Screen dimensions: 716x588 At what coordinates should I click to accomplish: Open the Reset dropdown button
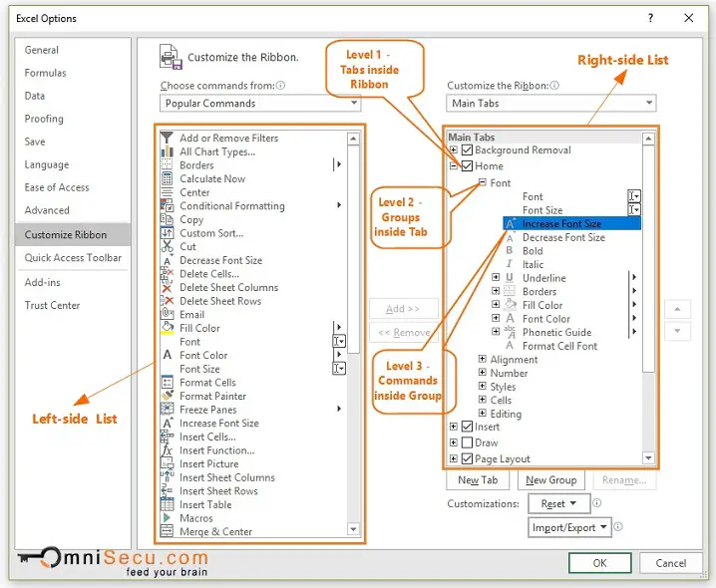pyautogui.click(x=558, y=503)
